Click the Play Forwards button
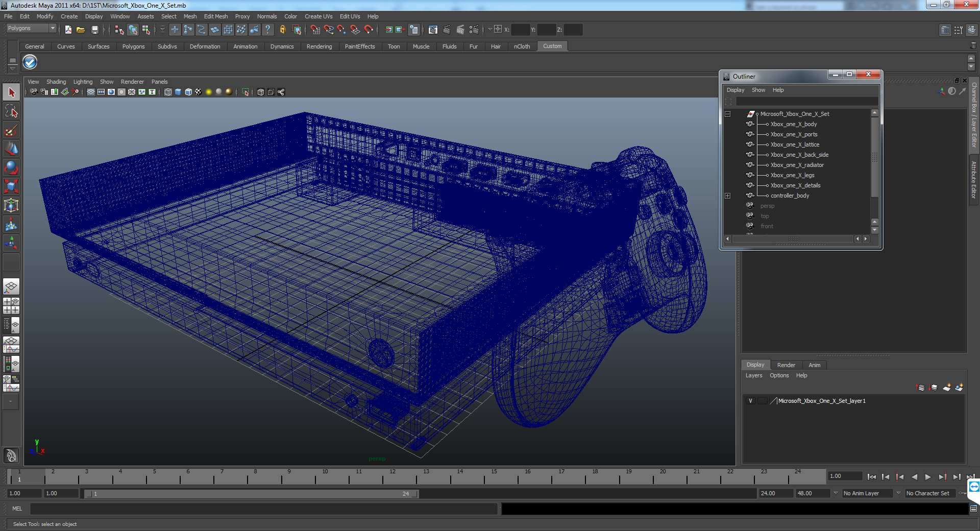Image resolution: width=980 pixels, height=531 pixels. (928, 477)
